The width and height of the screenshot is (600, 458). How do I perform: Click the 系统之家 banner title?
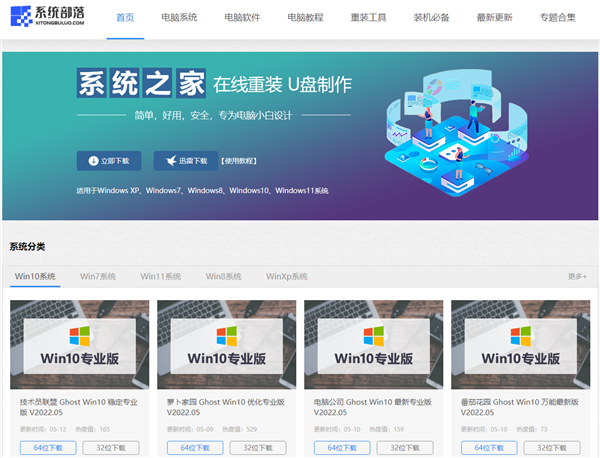tap(141, 83)
